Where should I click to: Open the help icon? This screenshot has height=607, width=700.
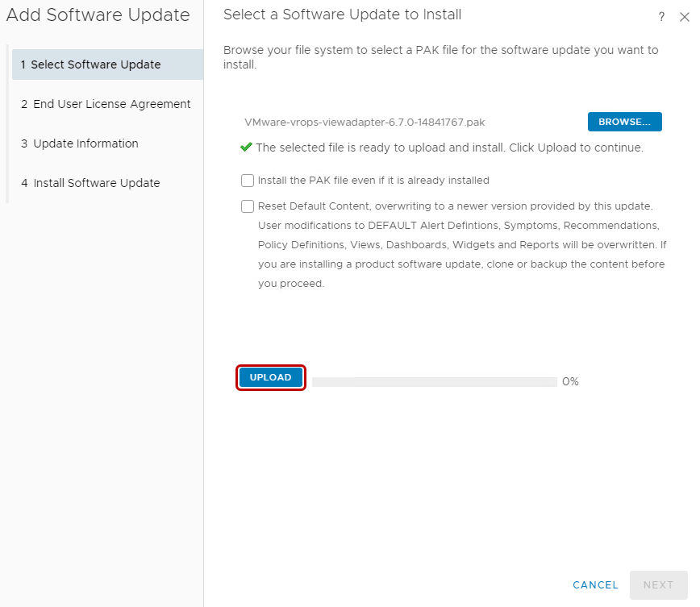661,16
